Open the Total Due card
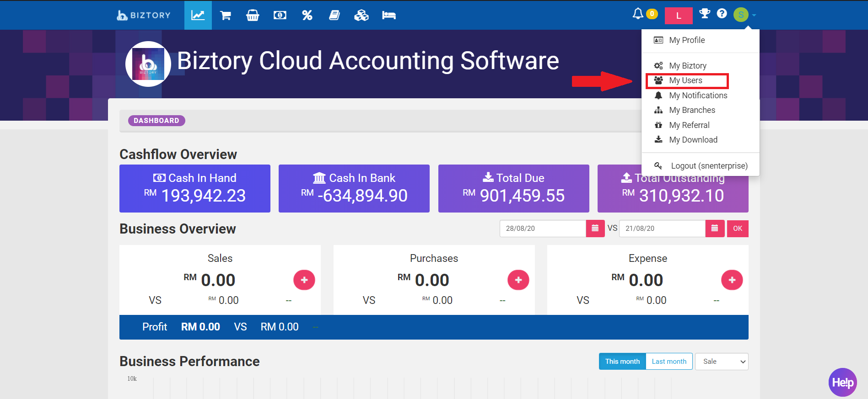This screenshot has height=399, width=868. (x=514, y=188)
